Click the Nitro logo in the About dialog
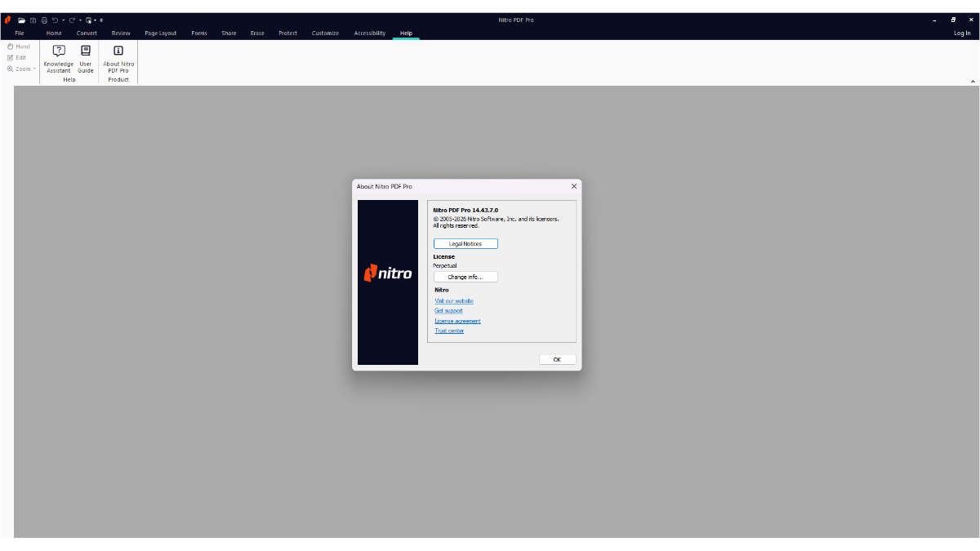Screen dimensions: 980x551 [x=388, y=273]
